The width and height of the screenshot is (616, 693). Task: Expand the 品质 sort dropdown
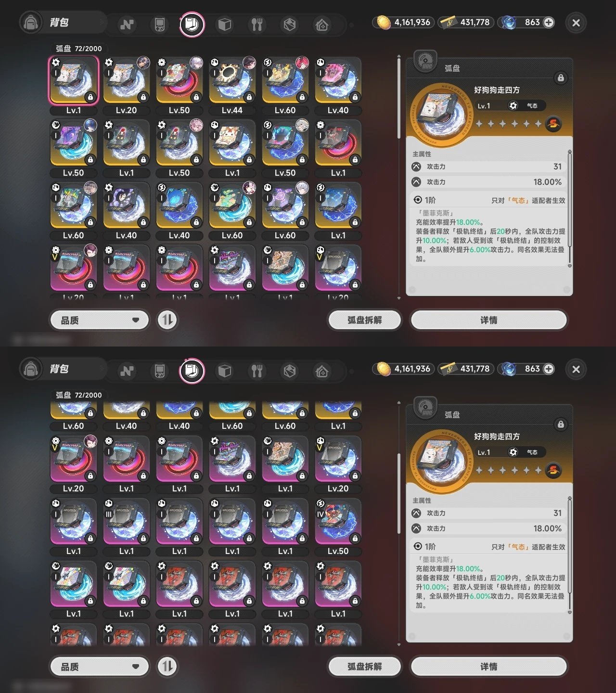[x=100, y=320]
